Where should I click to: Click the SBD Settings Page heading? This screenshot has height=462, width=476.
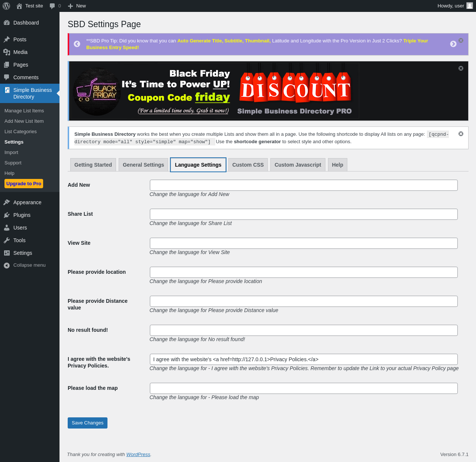pyautogui.click(x=104, y=24)
